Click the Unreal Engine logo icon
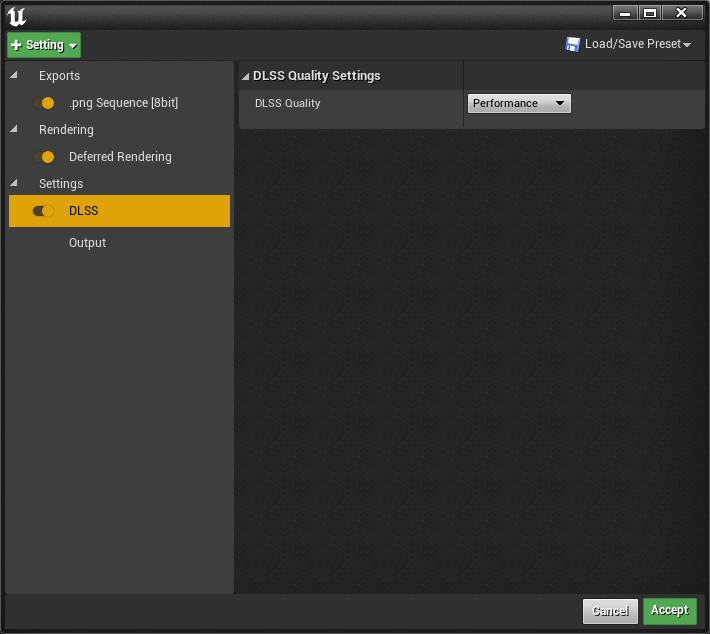710x634 pixels. [17, 17]
